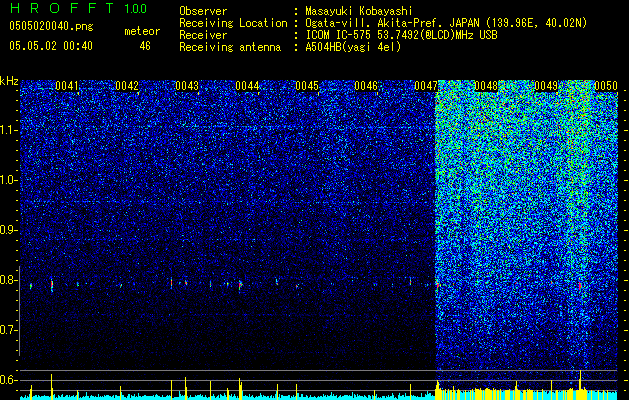The height and width of the screenshot is (400, 629).
Task: Click the 1.0 kHz axis label
Action: [9, 180]
